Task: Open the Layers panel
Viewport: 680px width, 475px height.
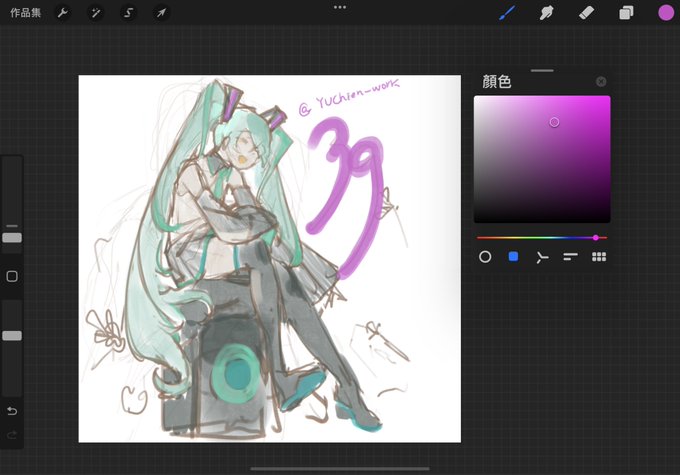Action: (626, 13)
